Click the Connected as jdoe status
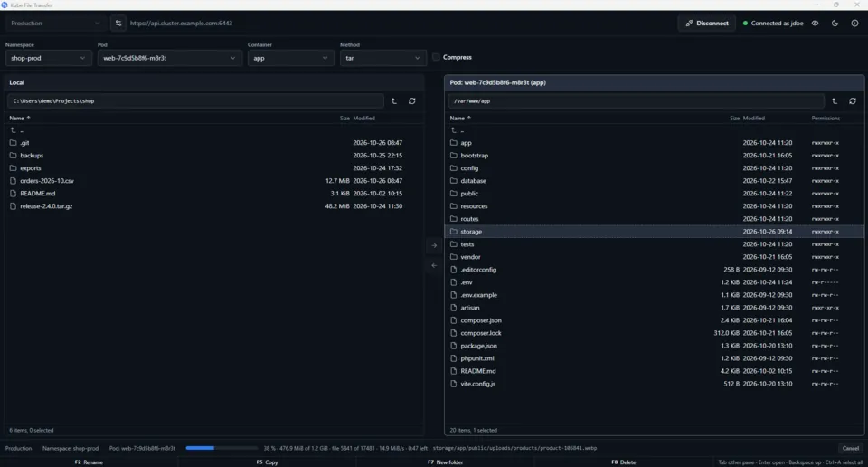This screenshot has width=868, height=467. click(773, 24)
